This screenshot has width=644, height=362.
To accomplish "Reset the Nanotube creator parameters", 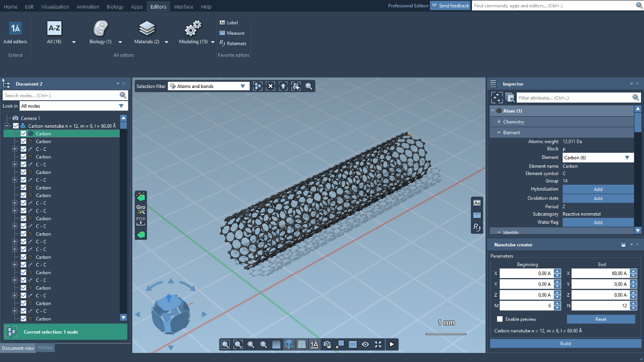I will tap(601, 319).
